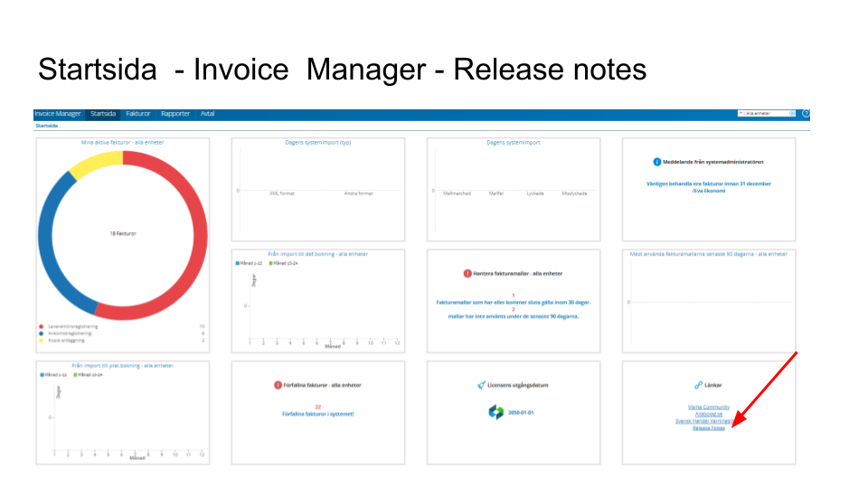Click the Mallfel axis label

[x=496, y=193]
